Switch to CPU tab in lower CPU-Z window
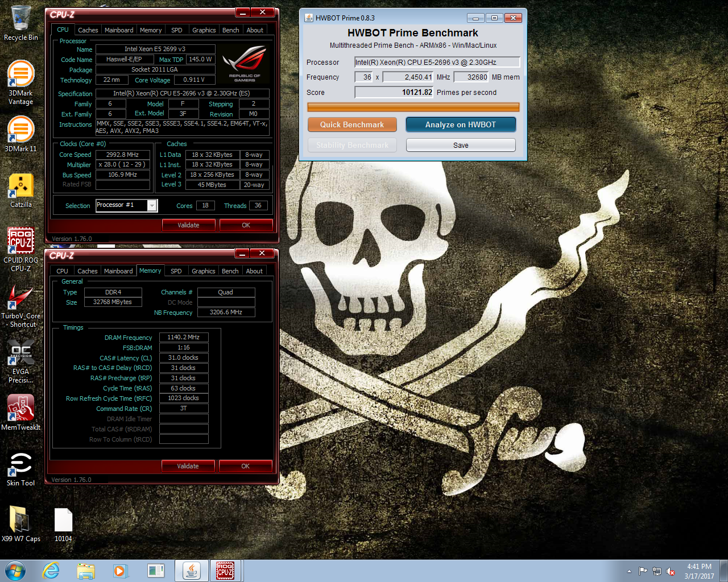728x582 pixels. (63, 271)
